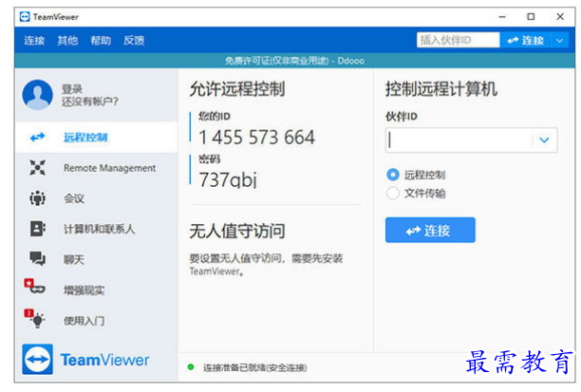Click the computers and contacts icon
The height and width of the screenshot is (392, 581).
(x=37, y=229)
